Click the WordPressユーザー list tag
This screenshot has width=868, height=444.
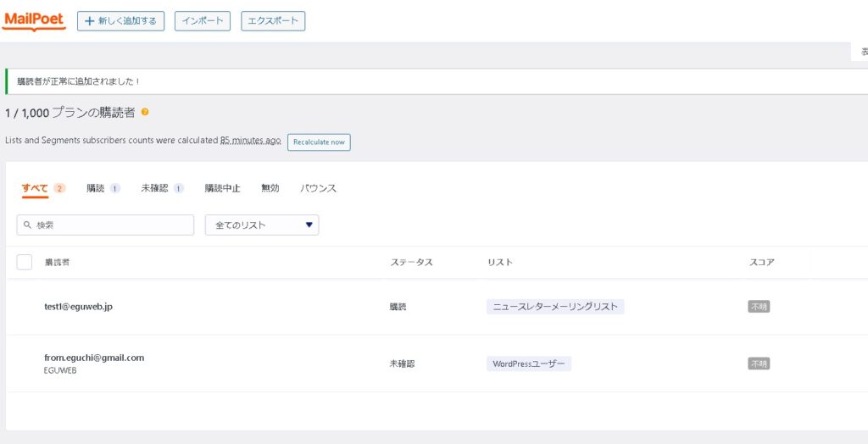pos(529,364)
